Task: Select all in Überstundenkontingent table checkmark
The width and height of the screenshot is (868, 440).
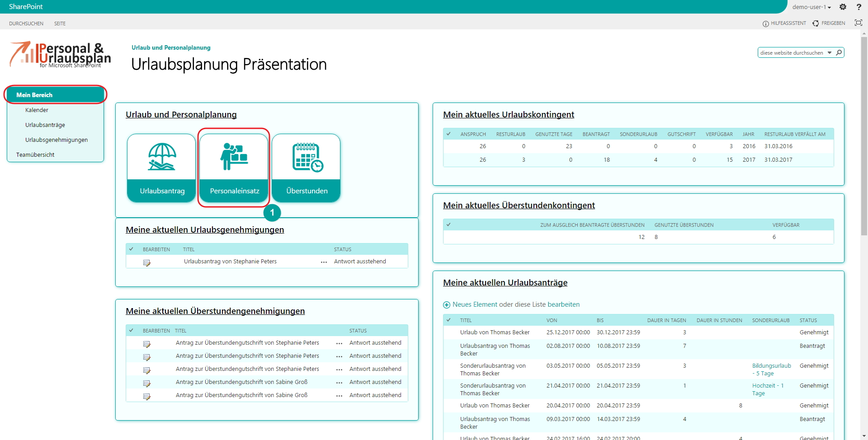Action: point(448,225)
